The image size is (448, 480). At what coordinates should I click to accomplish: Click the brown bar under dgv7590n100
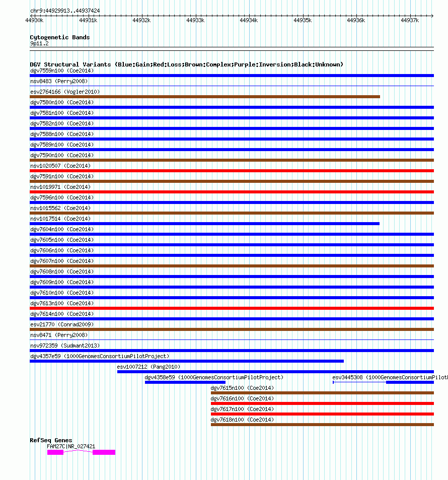232,160
